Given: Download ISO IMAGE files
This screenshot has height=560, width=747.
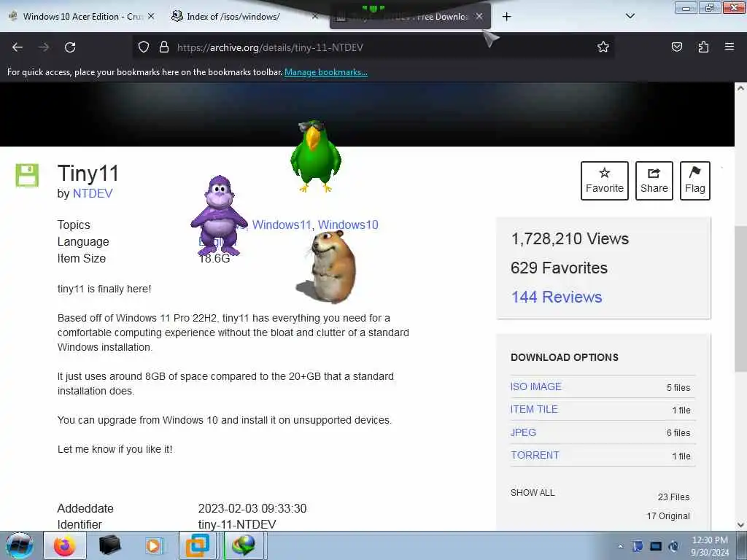Looking at the screenshot, I should (x=536, y=386).
